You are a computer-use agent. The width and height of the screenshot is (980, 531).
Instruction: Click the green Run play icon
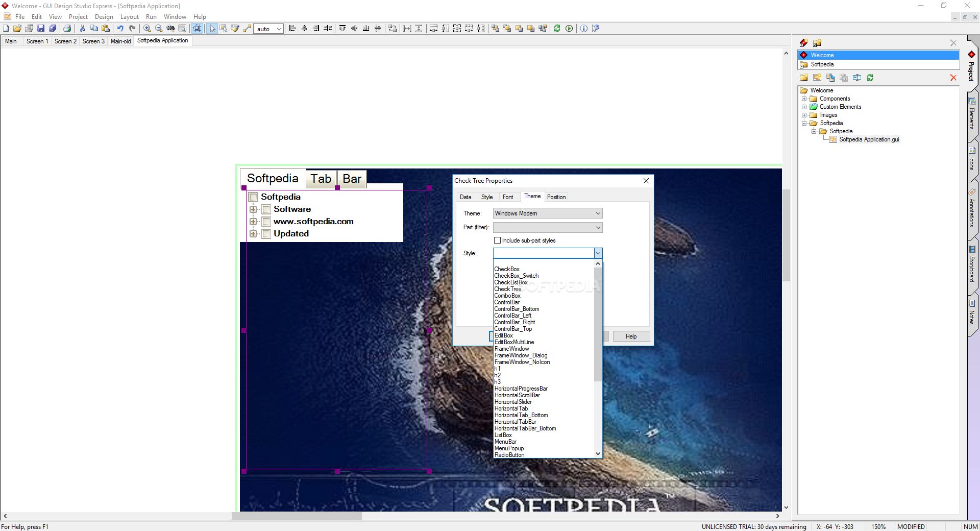[x=569, y=29]
